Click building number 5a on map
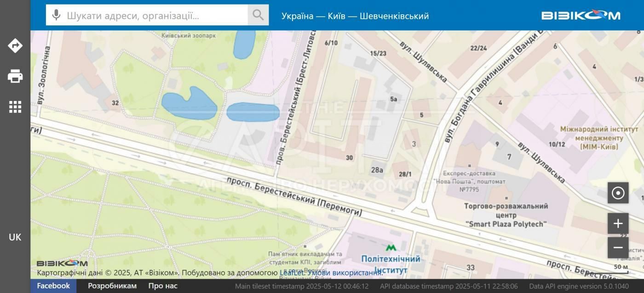This screenshot has width=644, height=293. coord(393,99)
